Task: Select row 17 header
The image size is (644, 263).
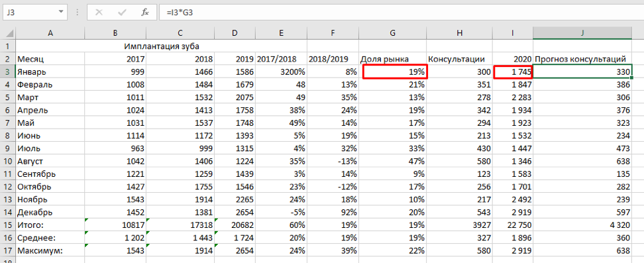Action: point(9,251)
